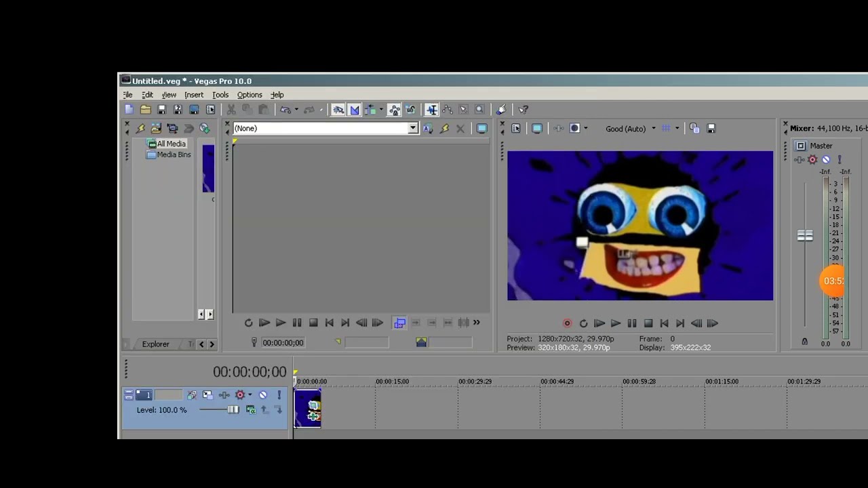Open automation settings dropdown on track 1
Image resolution: width=868 pixels, height=488 pixels.
coord(250,394)
